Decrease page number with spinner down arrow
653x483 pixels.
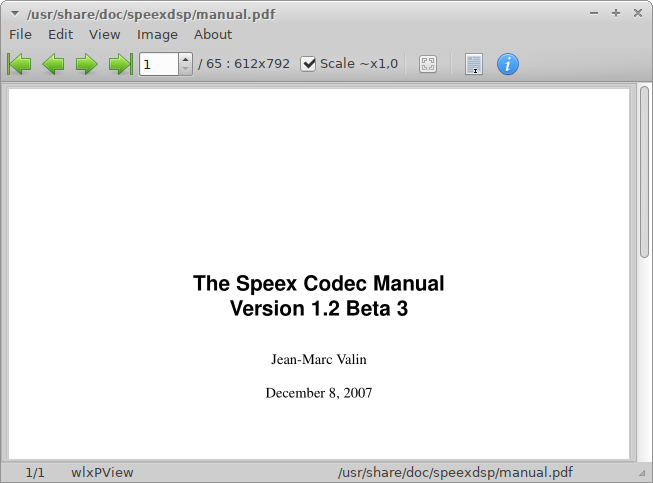186,69
